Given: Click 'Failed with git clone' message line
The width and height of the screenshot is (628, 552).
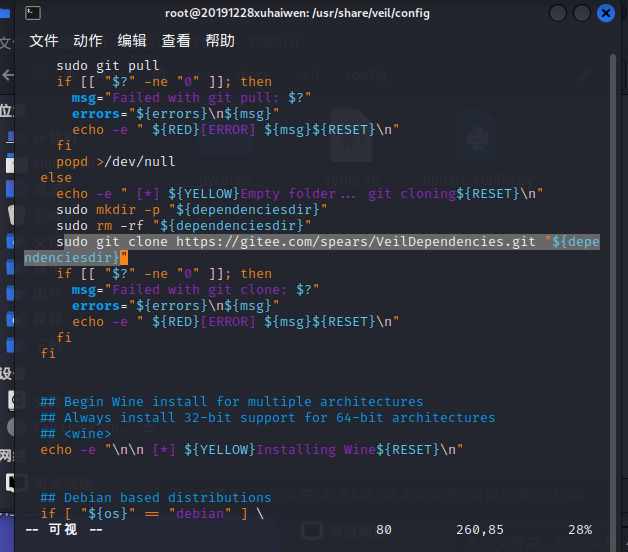Looking at the screenshot, I should pyautogui.click(x=195, y=290).
